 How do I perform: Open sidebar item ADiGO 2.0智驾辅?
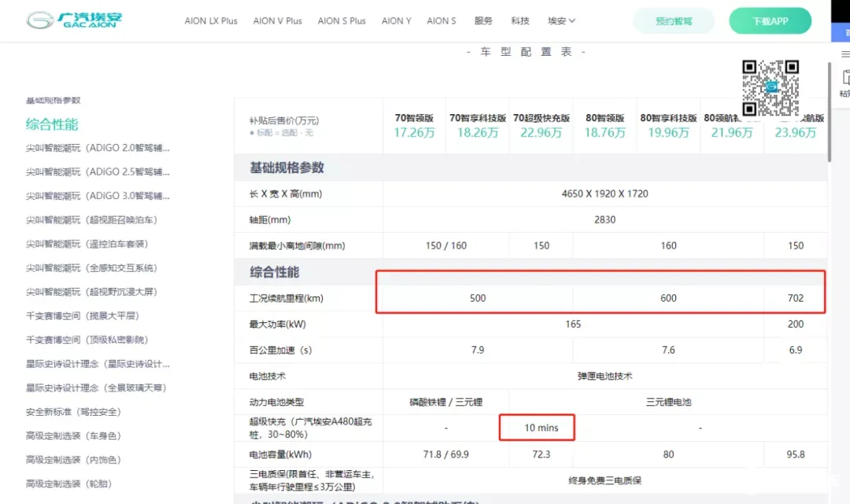[98, 148]
